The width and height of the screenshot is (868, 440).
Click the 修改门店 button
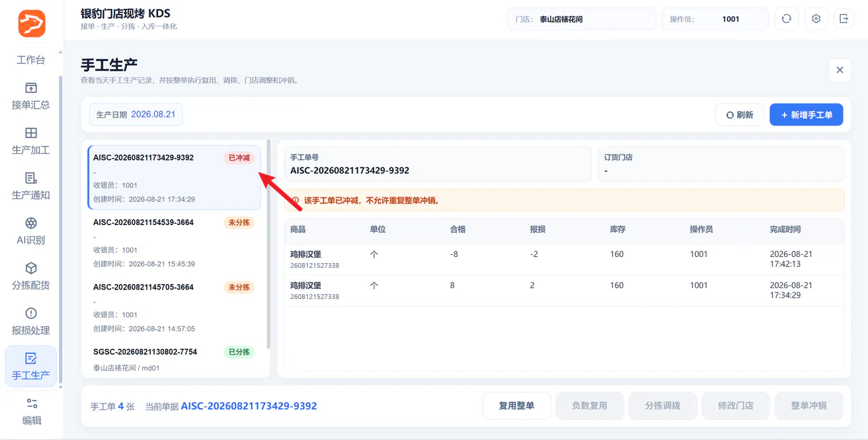point(736,406)
